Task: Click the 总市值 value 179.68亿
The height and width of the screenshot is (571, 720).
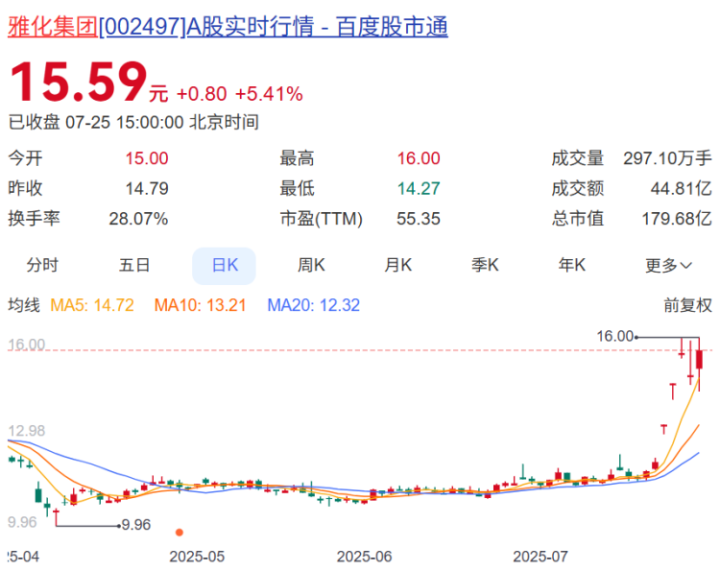Action: (x=677, y=219)
